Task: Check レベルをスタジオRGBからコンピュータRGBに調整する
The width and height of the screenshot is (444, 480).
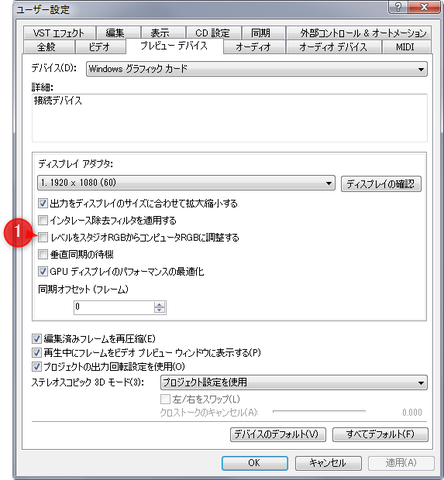Action: [x=43, y=237]
